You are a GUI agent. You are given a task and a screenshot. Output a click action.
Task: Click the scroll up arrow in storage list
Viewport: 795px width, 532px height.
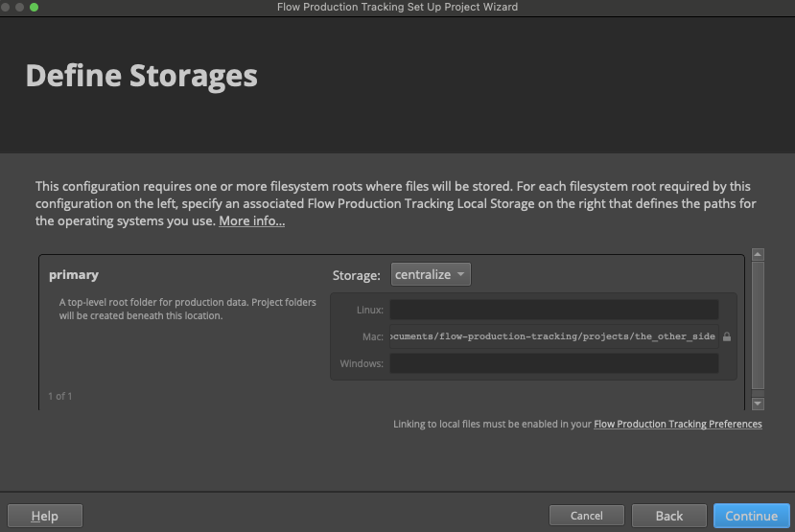tap(758, 255)
